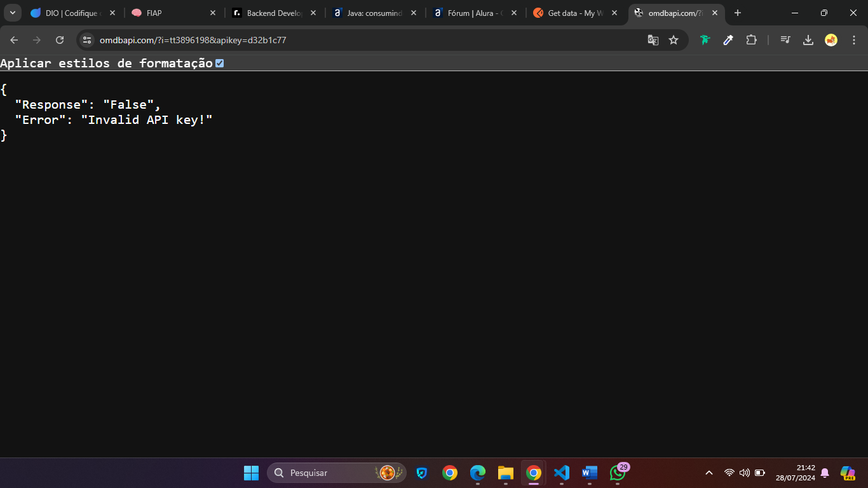Open the active Chrome window taskbar icon
The image size is (868, 488).
(x=534, y=473)
